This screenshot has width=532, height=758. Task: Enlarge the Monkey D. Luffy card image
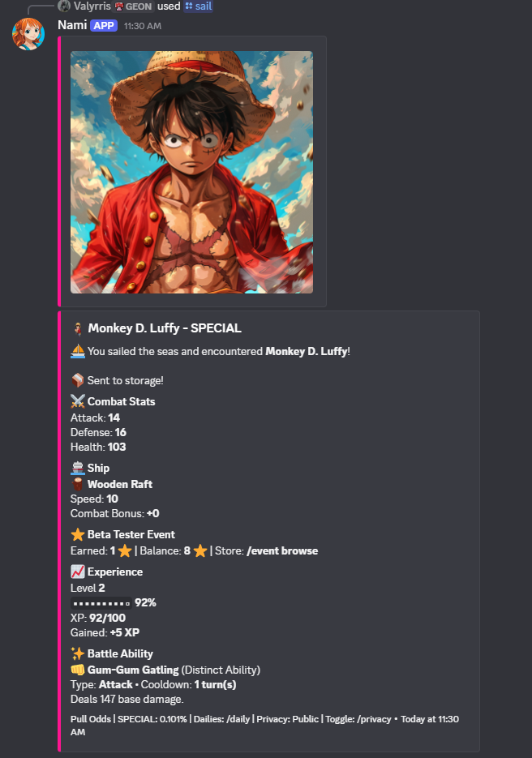[x=191, y=172]
